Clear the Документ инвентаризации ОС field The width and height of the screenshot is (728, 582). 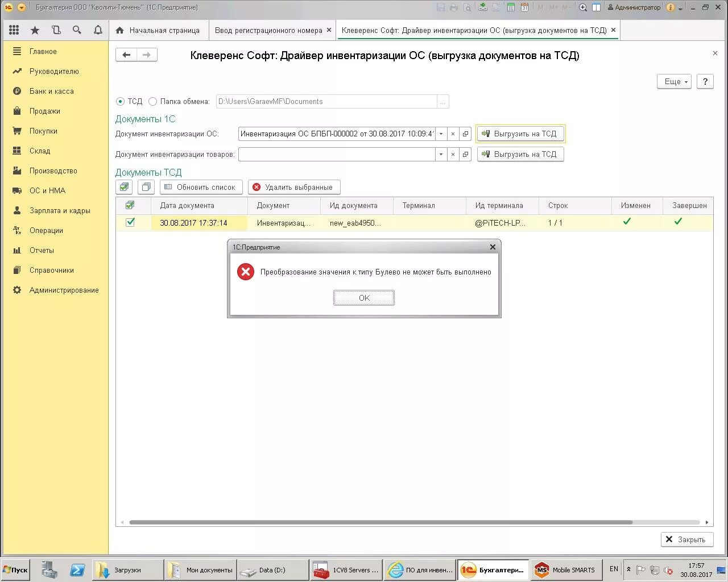[x=453, y=134]
